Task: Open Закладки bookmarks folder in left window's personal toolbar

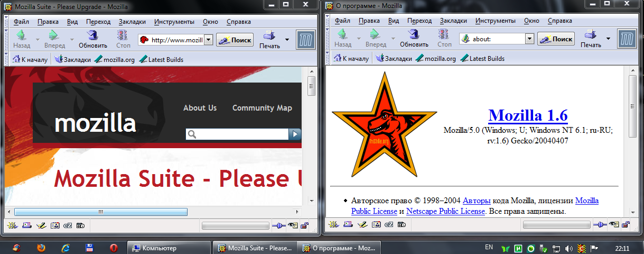Action: (73, 59)
